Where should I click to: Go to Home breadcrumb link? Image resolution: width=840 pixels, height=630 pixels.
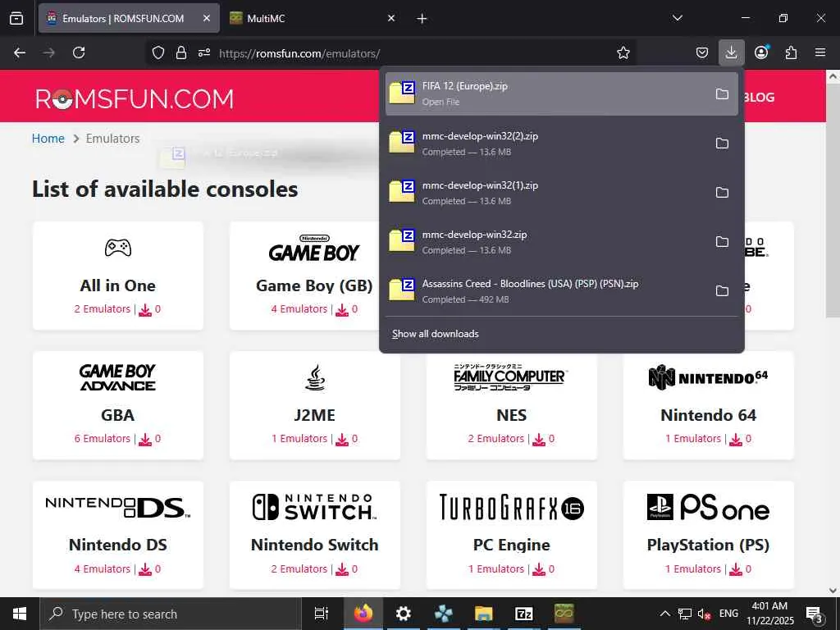(48, 138)
